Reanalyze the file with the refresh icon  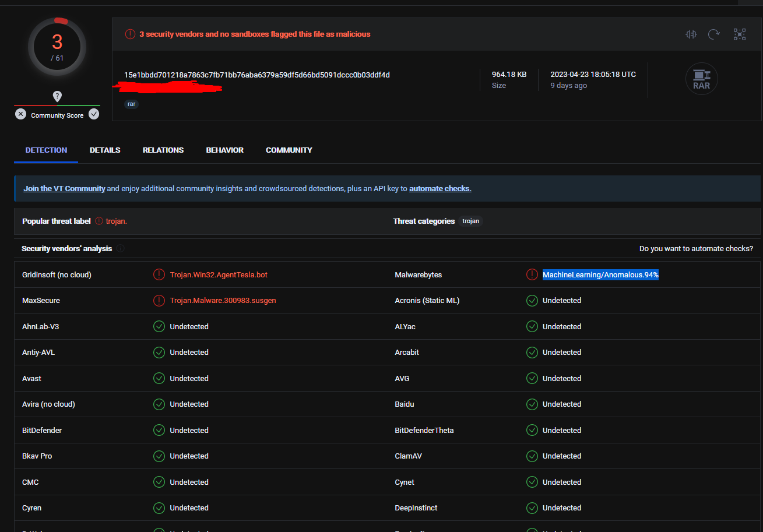[x=714, y=34]
